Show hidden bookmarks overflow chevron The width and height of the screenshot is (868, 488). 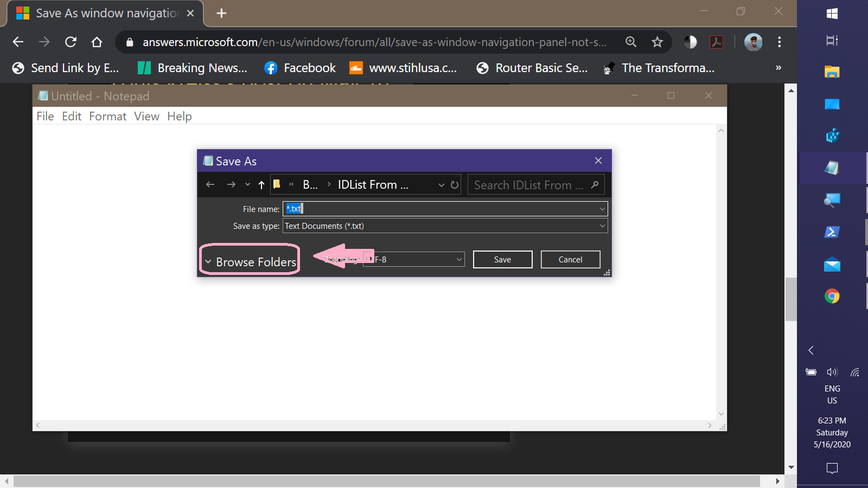point(778,68)
